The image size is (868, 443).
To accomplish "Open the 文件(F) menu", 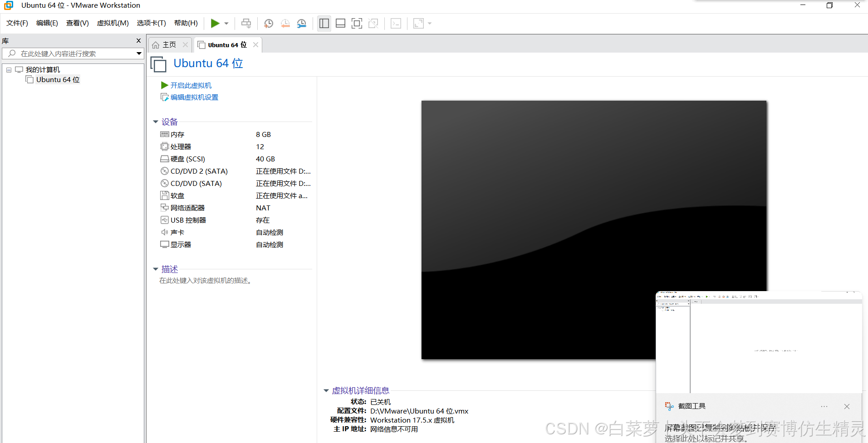I will [x=17, y=23].
